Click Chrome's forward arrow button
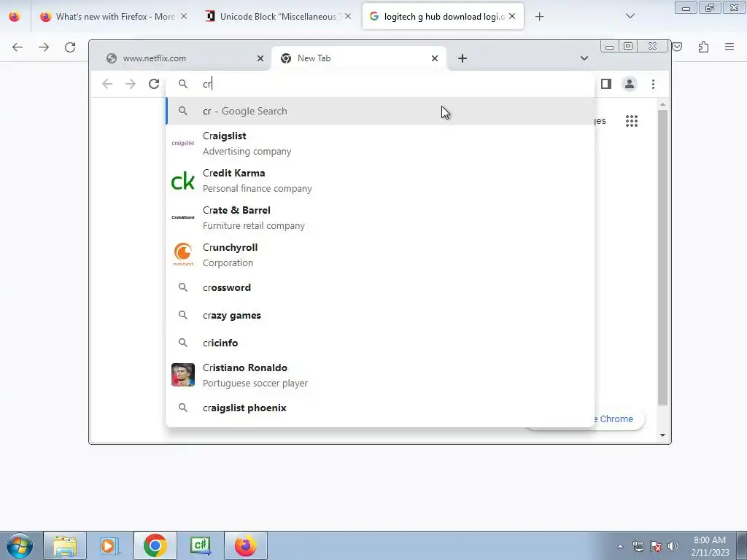747x560 pixels. (x=130, y=85)
